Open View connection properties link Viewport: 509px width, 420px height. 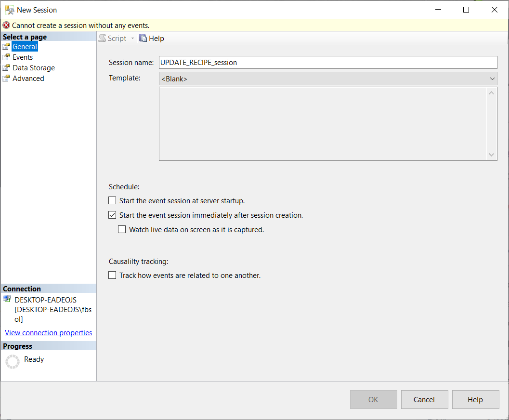click(x=48, y=333)
